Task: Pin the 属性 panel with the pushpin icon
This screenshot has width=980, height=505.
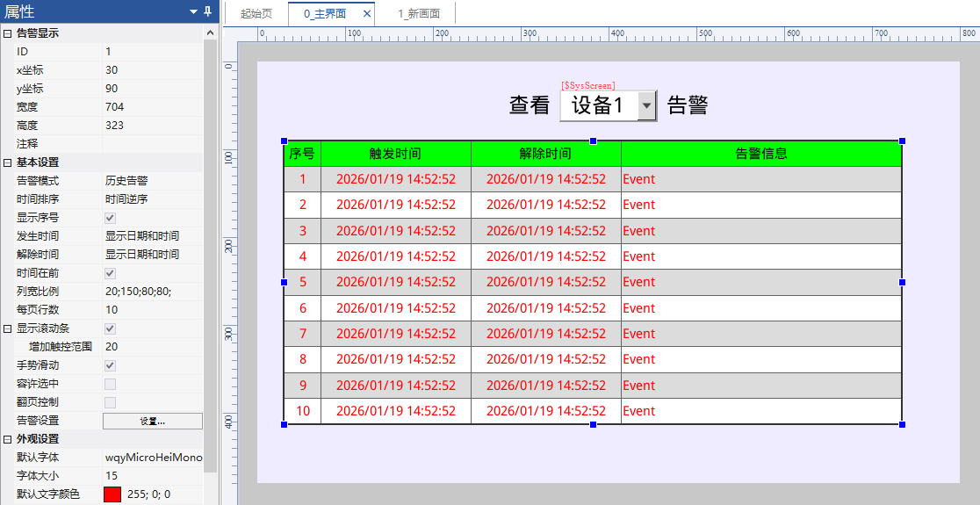Action: (207, 11)
